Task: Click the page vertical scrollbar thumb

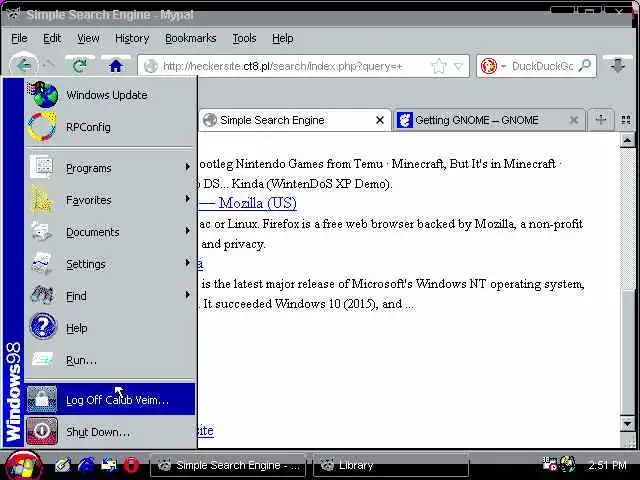Action: tap(627, 351)
